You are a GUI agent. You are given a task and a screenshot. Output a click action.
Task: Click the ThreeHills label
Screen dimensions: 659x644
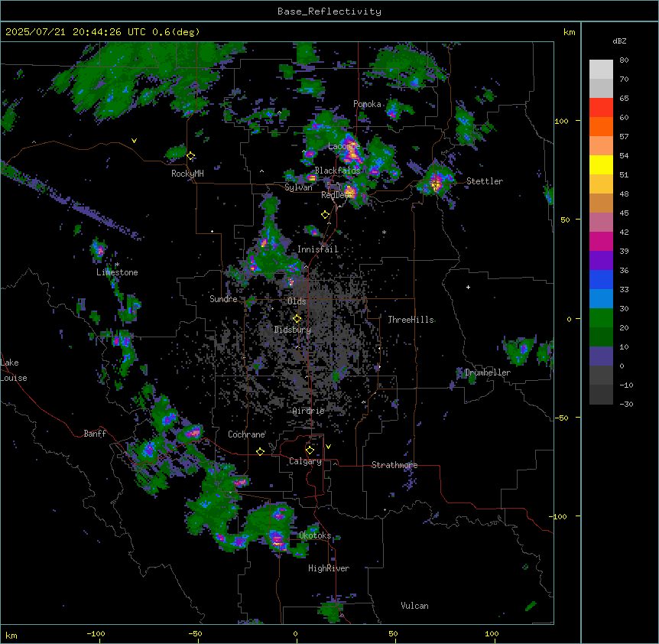(411, 320)
